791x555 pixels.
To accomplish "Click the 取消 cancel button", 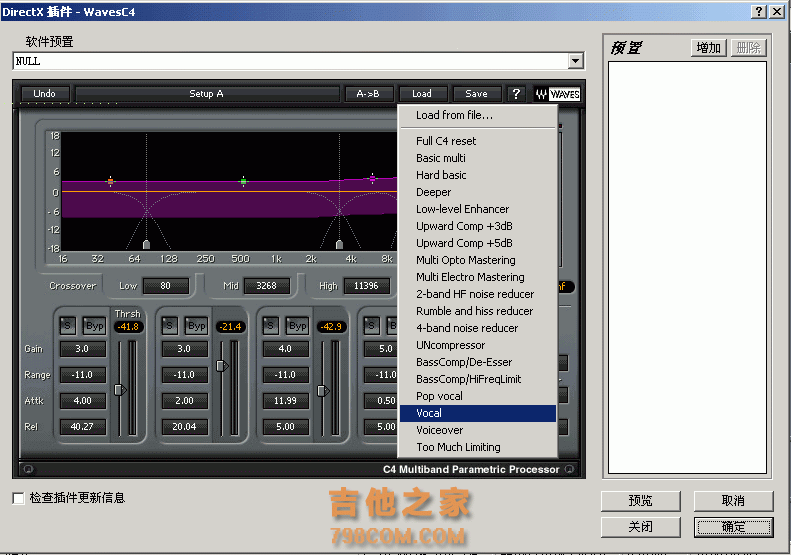I will (733, 501).
